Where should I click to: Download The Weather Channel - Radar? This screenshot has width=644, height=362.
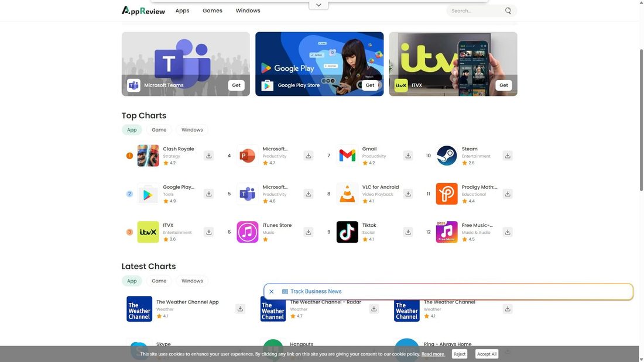click(374, 309)
